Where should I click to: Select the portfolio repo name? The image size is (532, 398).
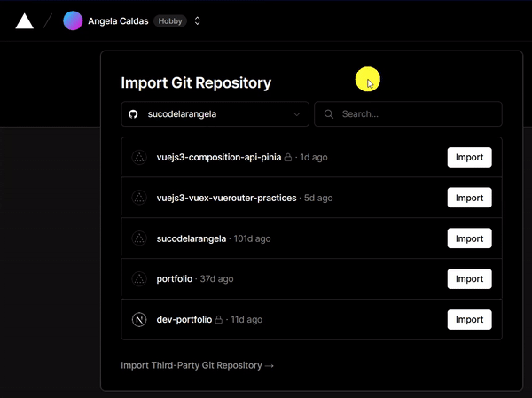click(x=175, y=279)
